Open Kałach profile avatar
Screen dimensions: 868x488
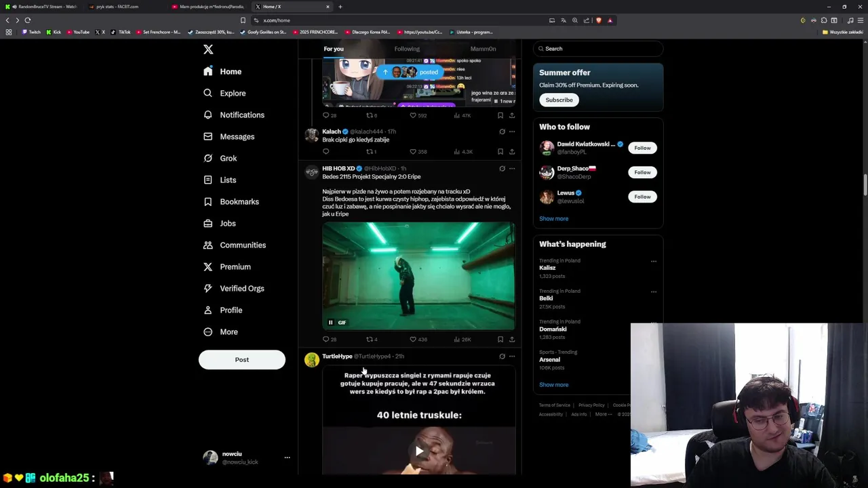coord(312,135)
